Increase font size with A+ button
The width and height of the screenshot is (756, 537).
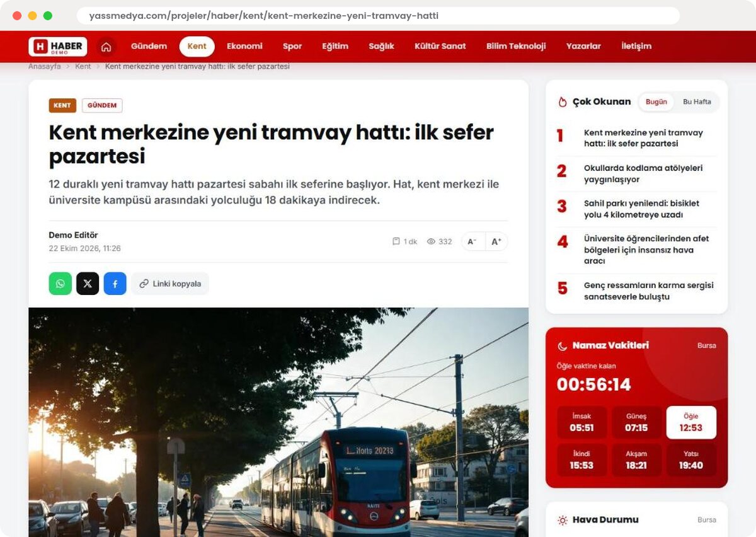click(496, 241)
